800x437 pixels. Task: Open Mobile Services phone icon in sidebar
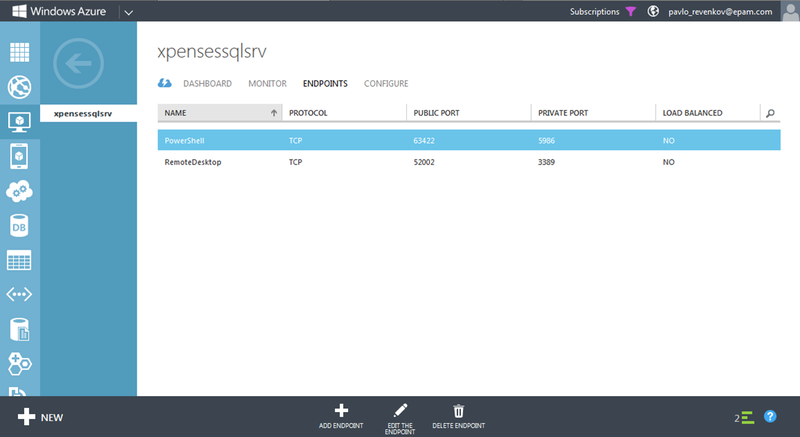pos(19,156)
